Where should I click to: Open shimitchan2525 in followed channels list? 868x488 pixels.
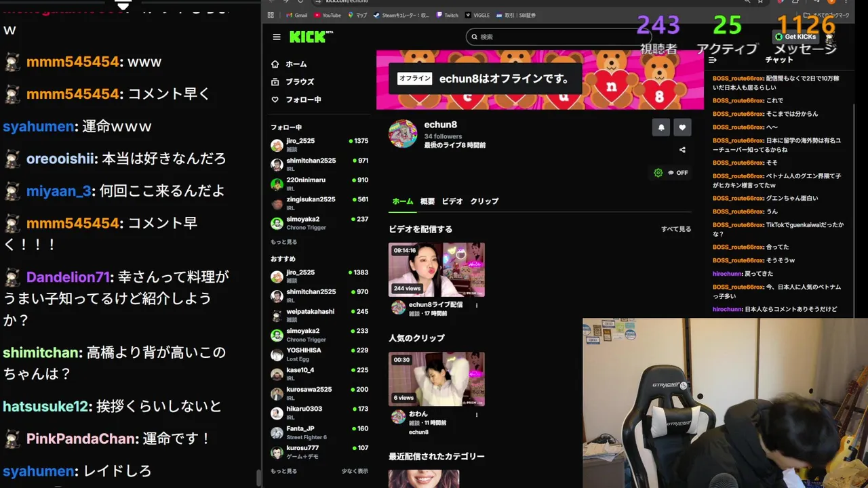click(319, 165)
